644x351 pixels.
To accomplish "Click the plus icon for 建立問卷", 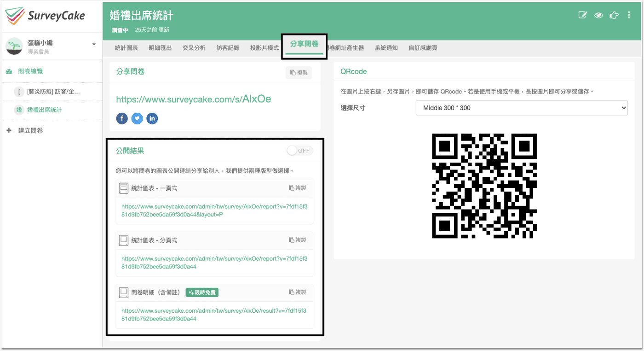I will (x=9, y=131).
